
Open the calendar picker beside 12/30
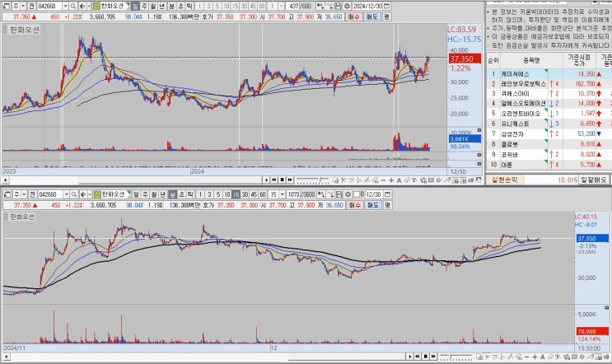(387, 194)
